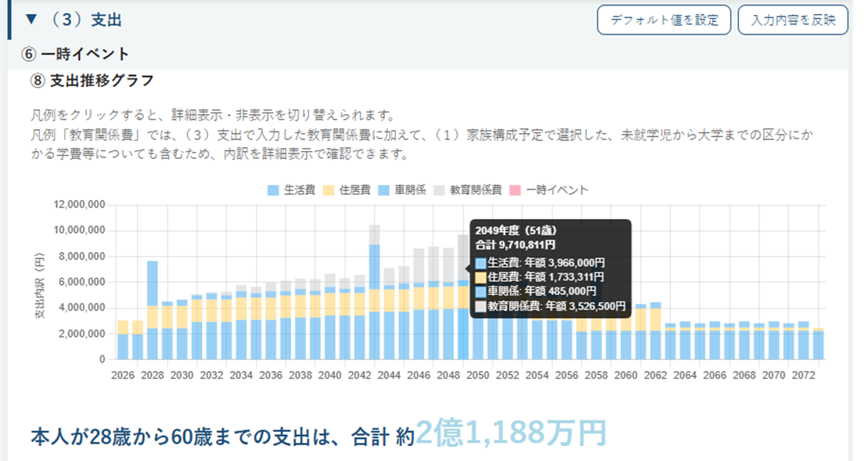This screenshot has height=461, width=868.
Task: Collapse the （3）支出 section triangle
Action: pos(31,20)
